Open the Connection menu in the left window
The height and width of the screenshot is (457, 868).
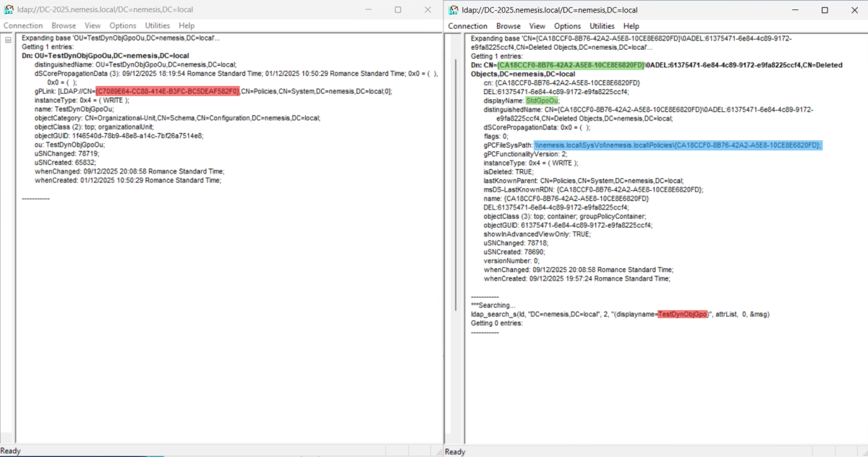(23, 25)
